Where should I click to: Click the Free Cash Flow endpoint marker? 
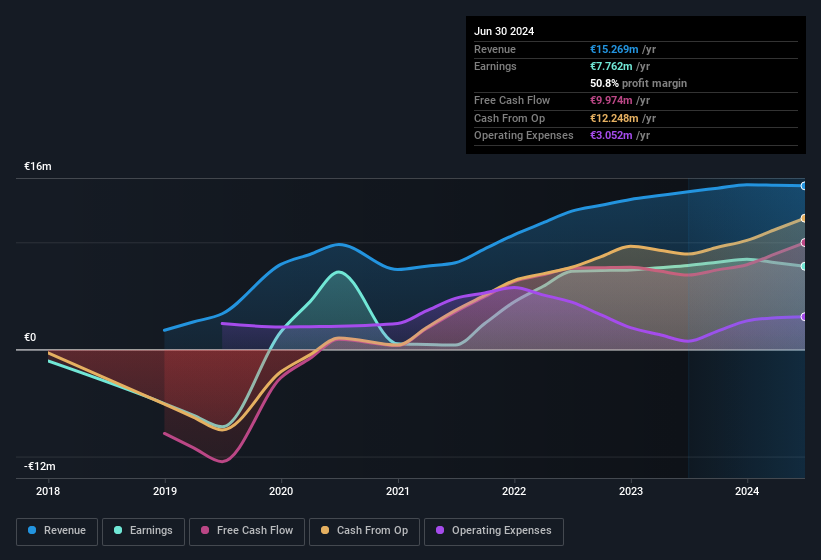804,243
